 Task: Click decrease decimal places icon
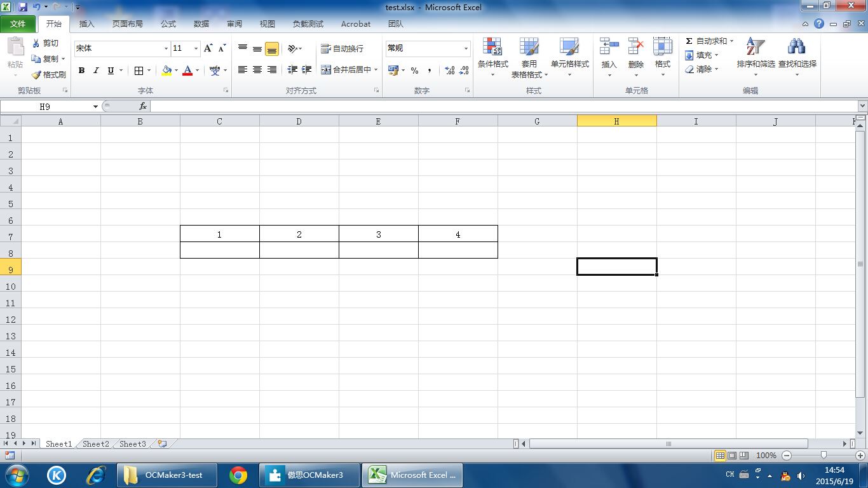click(465, 71)
